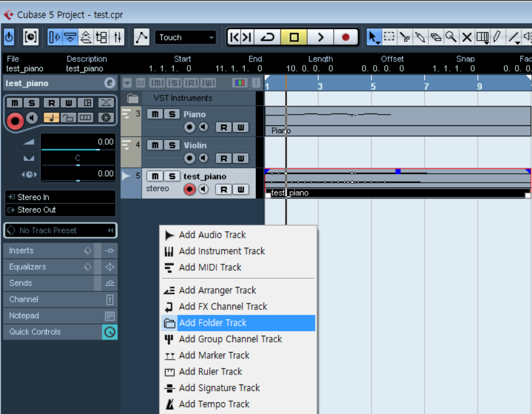The width and height of the screenshot is (532, 414).
Task: Mute the Piano track
Action: tap(155, 114)
